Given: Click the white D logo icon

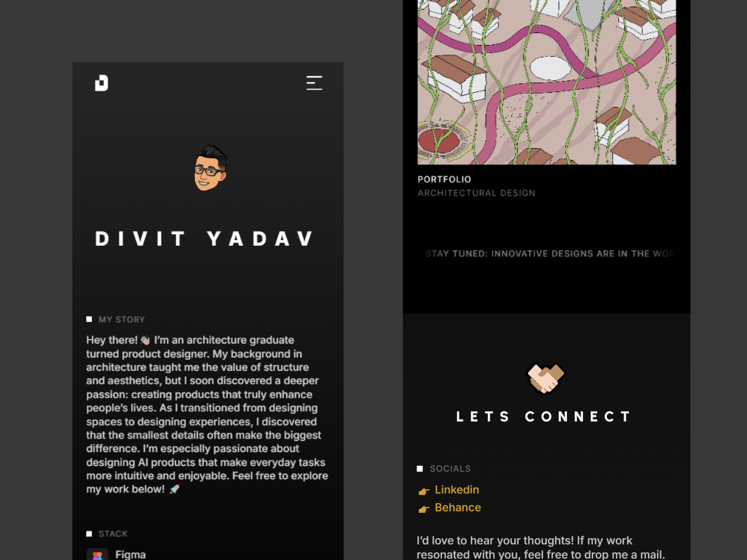Looking at the screenshot, I should 101,83.
